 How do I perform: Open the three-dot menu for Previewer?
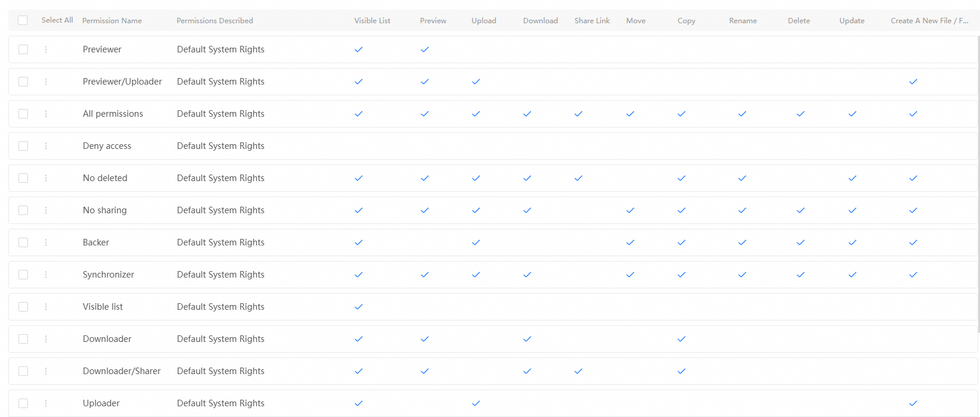coord(46,49)
